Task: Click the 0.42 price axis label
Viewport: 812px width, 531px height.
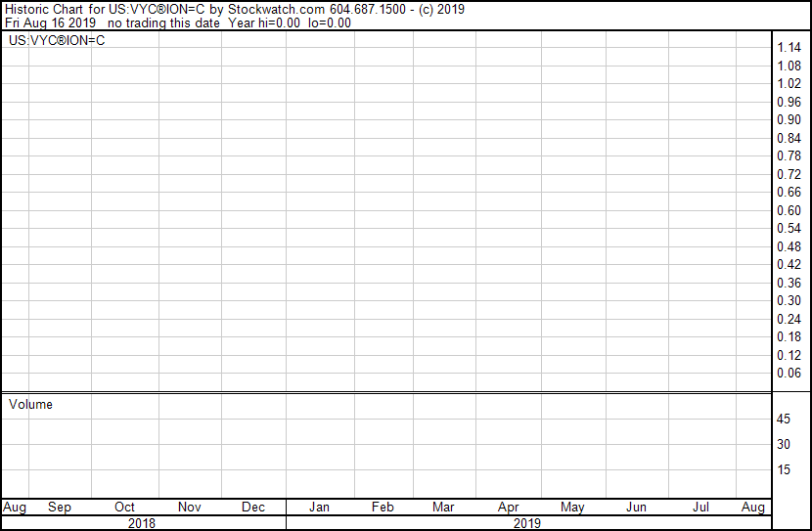Action: [x=789, y=264]
